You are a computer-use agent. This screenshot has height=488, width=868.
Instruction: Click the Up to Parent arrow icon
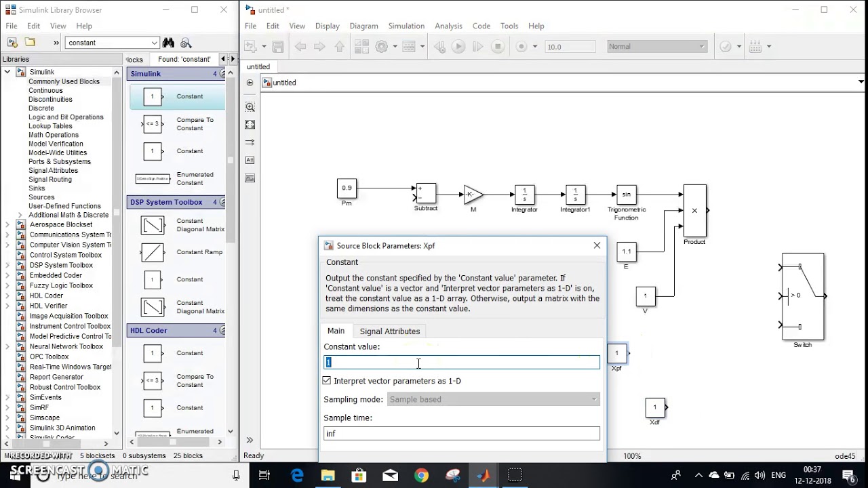340,47
